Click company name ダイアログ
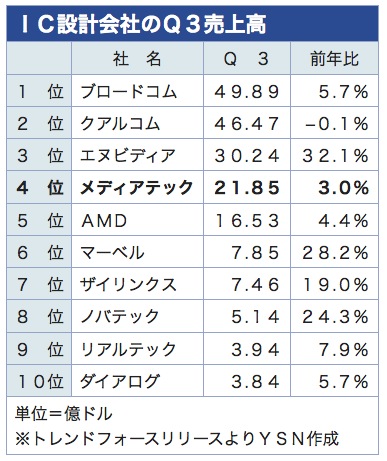 [x=120, y=381]
